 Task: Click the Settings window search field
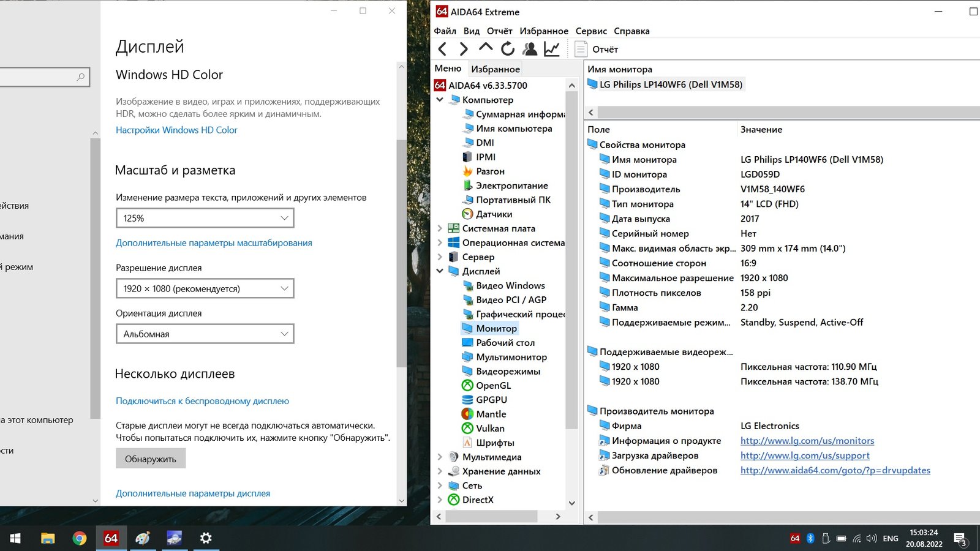(45, 77)
